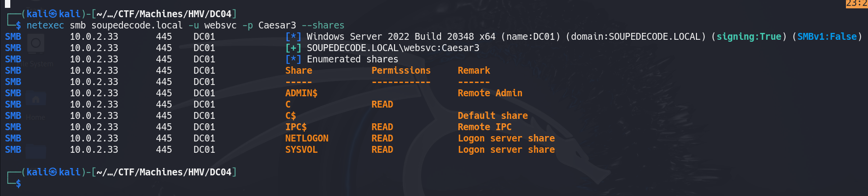868x196 pixels.
Task: Select the ADMIN$ share name
Action: point(301,93)
